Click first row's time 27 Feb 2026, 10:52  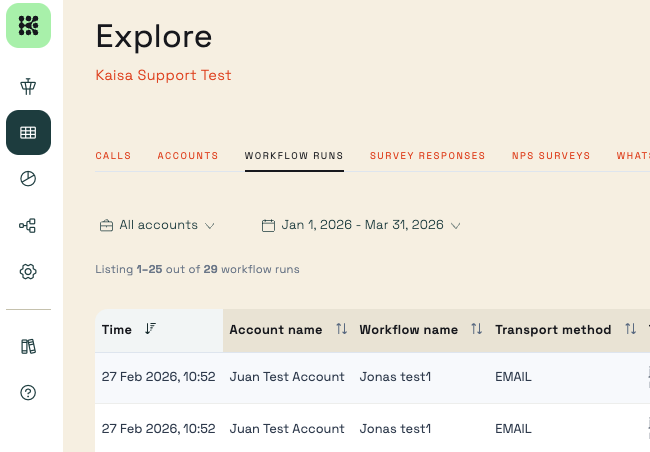click(x=158, y=377)
